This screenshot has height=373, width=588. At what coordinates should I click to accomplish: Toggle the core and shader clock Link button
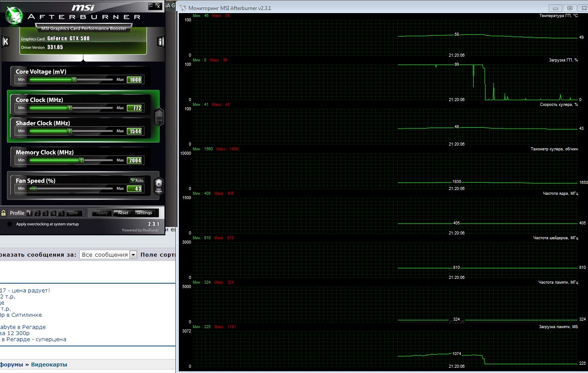[159, 118]
